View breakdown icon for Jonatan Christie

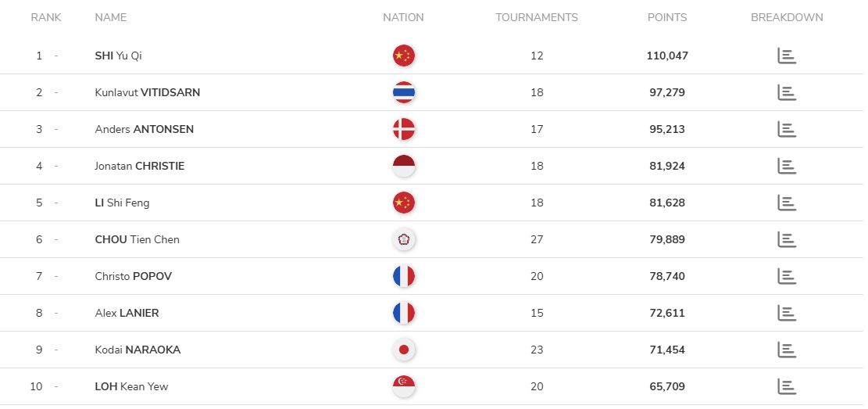pyautogui.click(x=786, y=166)
